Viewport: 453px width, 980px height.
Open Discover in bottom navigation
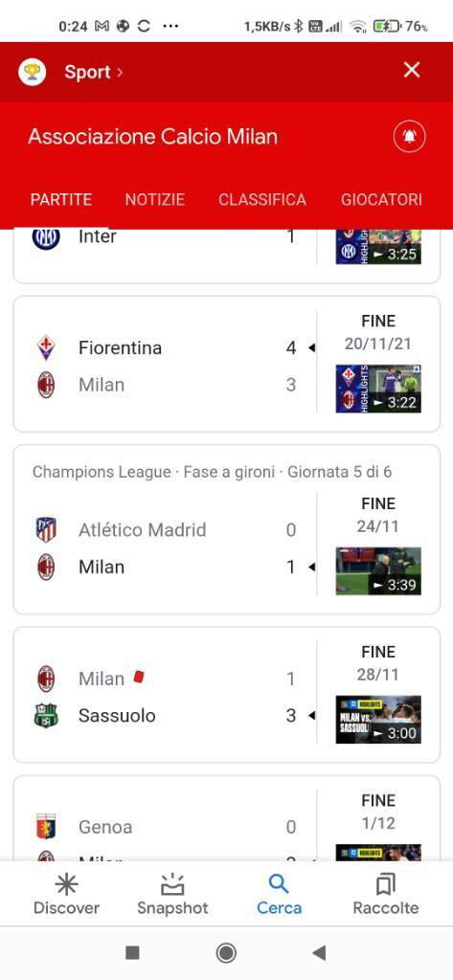(x=66, y=895)
